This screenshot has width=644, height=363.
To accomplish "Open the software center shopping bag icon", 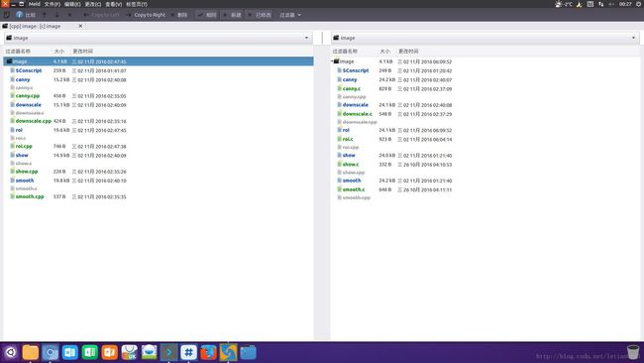I will pyautogui.click(x=129, y=352).
